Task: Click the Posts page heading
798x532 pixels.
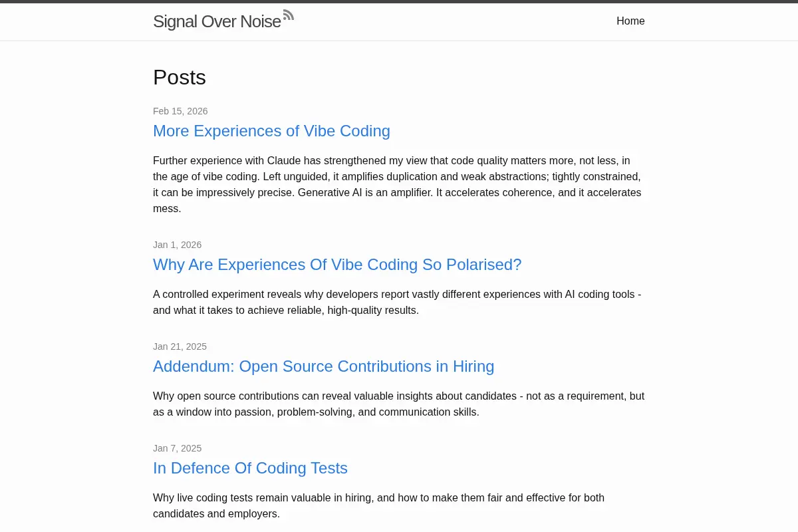Action: (180, 77)
